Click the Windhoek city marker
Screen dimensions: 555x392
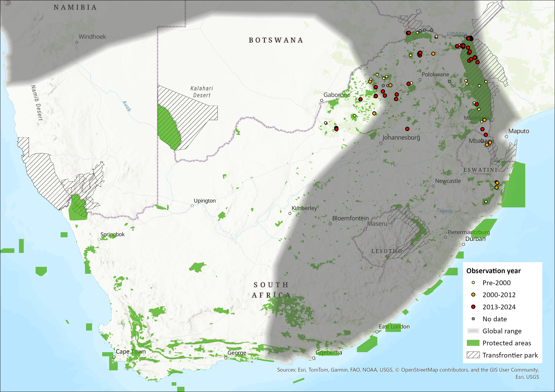point(77,42)
